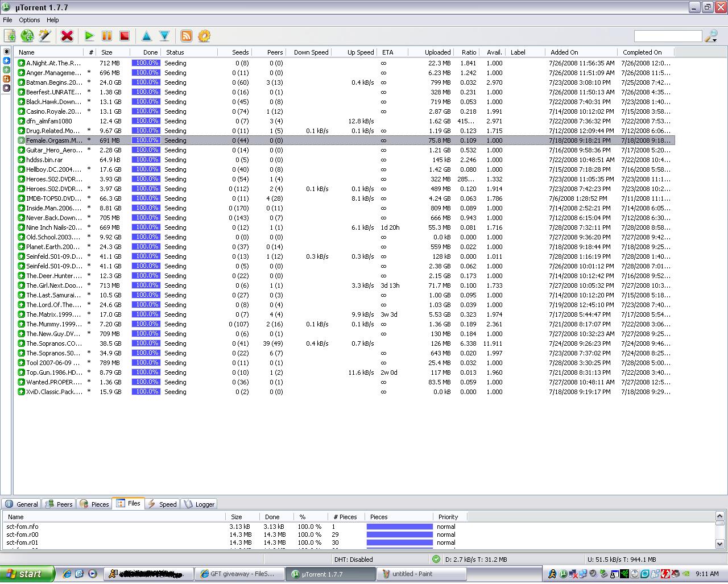The image size is (728, 584).
Task: Select the Active category sidebar icon
Action: (x=7, y=79)
